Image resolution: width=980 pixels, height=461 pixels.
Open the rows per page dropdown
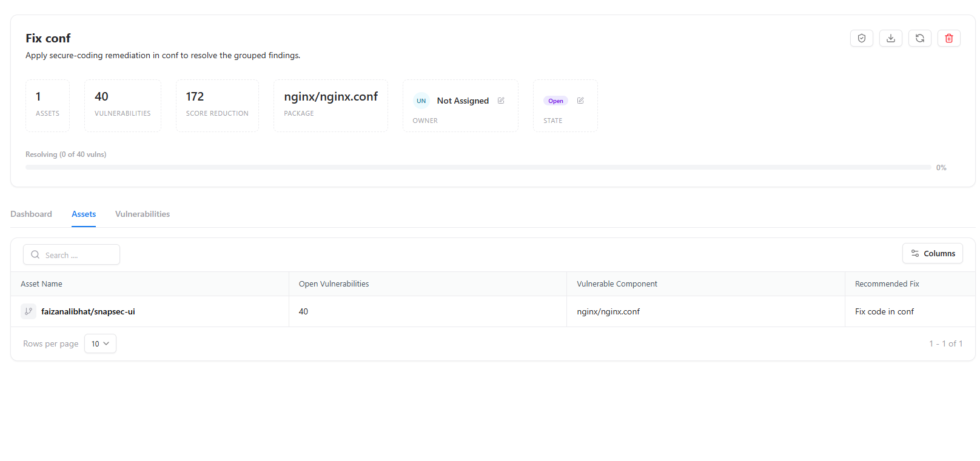(x=100, y=343)
